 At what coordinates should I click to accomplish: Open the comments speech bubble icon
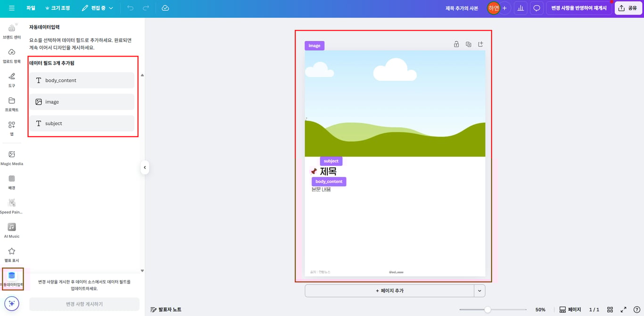[537, 8]
